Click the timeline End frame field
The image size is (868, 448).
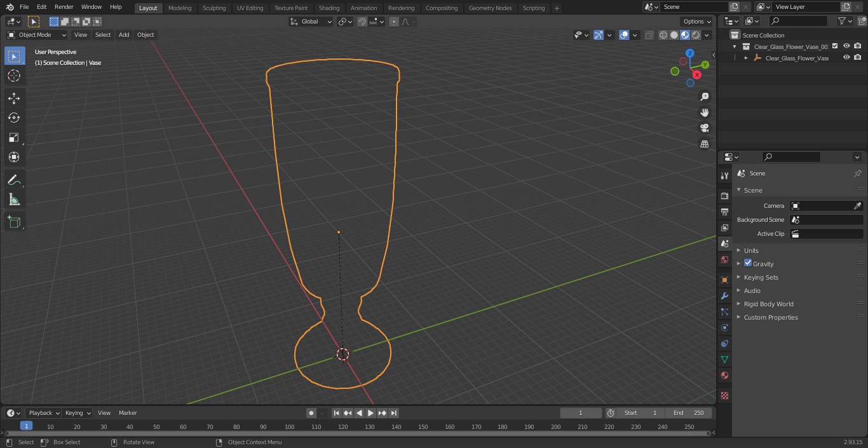click(x=689, y=413)
